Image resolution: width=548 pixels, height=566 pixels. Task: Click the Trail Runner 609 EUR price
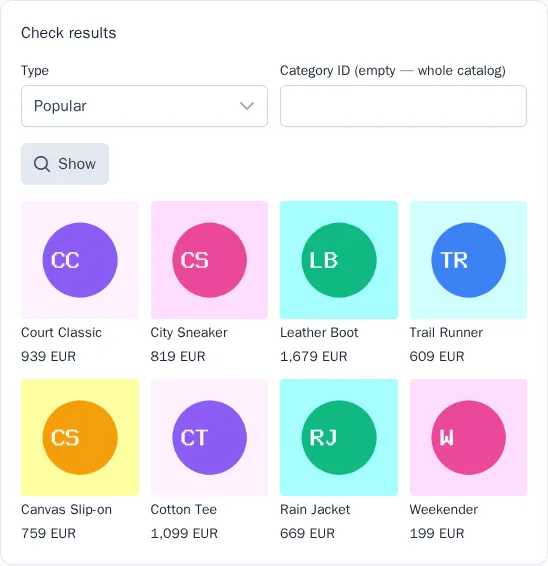[437, 356]
